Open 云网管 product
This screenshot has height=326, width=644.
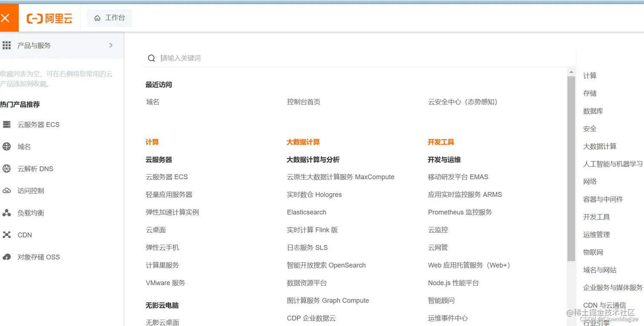pos(438,248)
